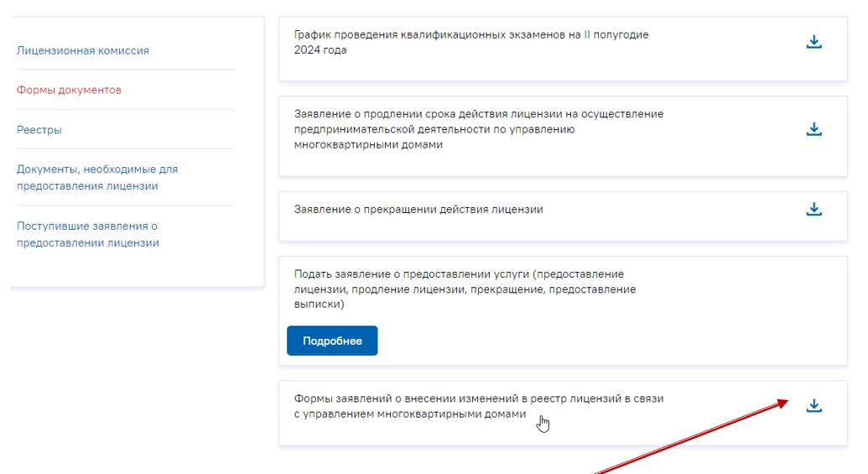Go to the Реестры sidebar item
Screen dimensions: 868x474
[39, 130]
